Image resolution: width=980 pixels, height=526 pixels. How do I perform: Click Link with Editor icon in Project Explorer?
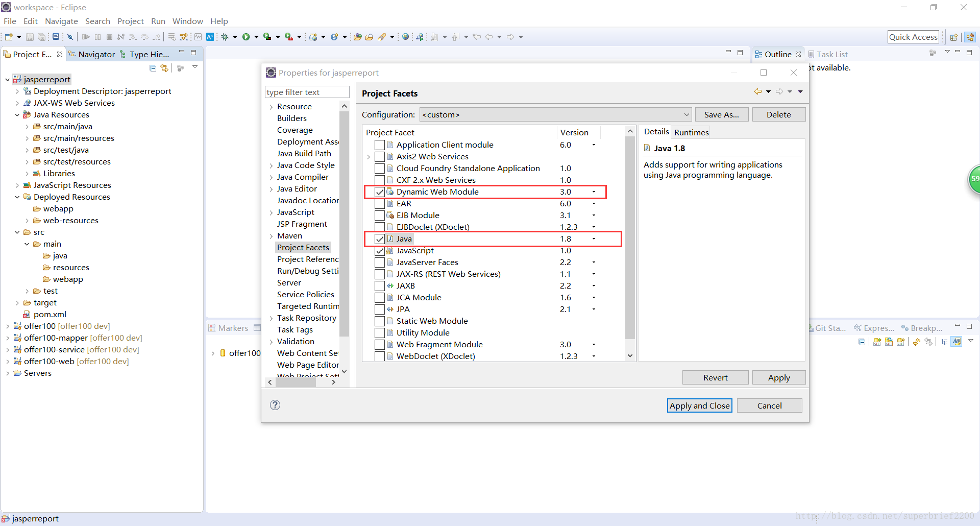[x=164, y=68]
